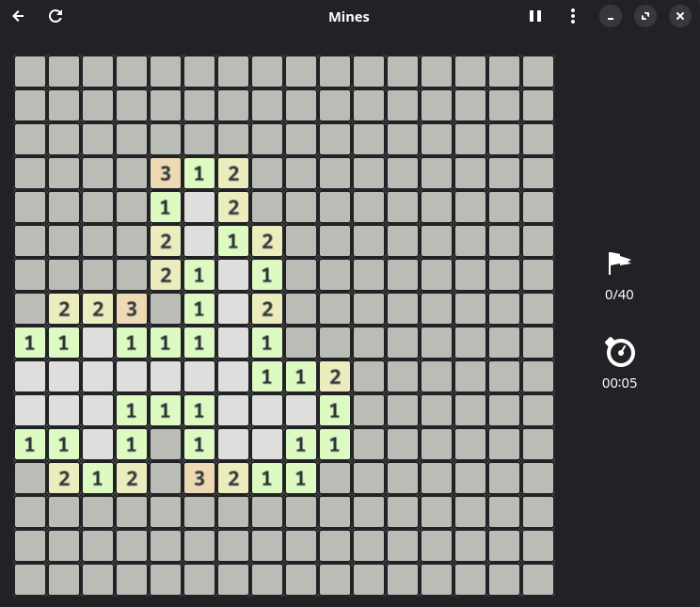Click the flag icon above 0/40
Screen dimensions: 700x607
coord(619,263)
